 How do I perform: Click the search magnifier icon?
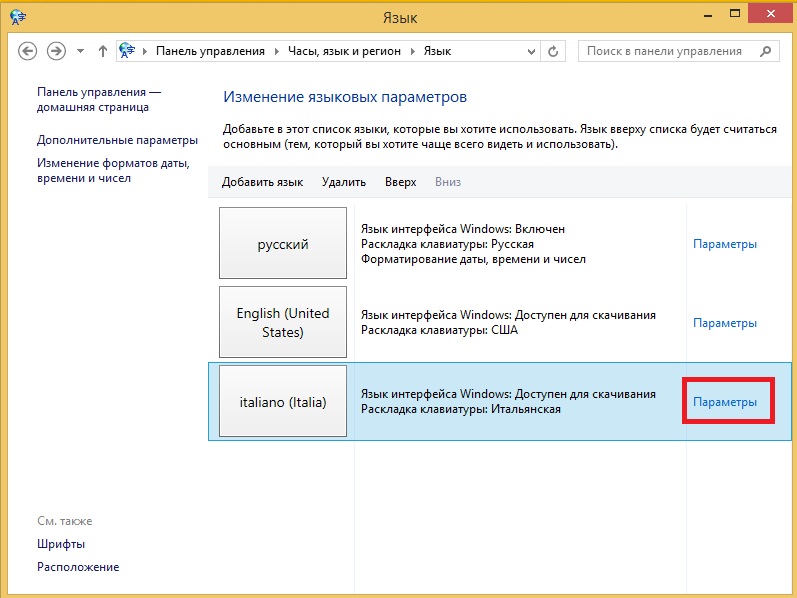click(x=765, y=51)
